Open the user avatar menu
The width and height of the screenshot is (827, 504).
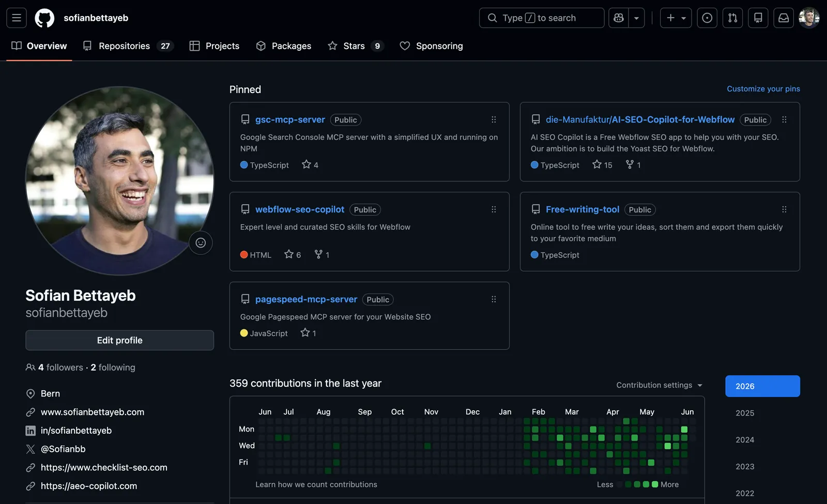(809, 18)
